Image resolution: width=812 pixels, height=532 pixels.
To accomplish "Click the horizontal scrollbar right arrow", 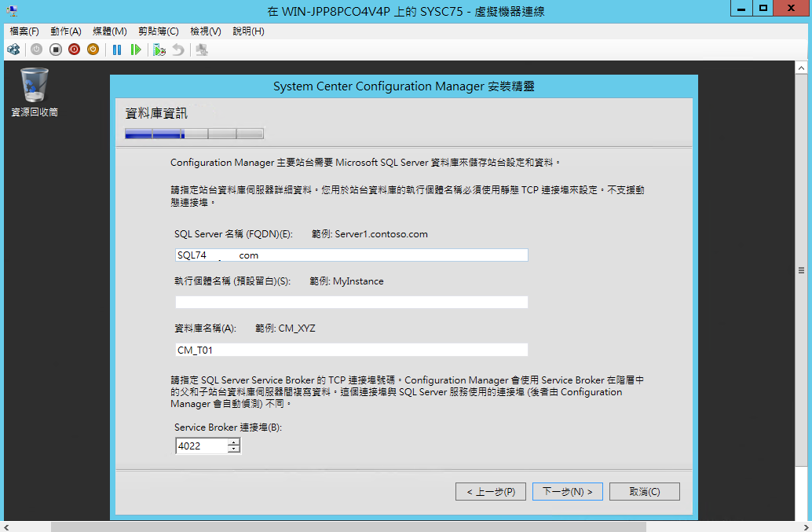I will 806,526.
